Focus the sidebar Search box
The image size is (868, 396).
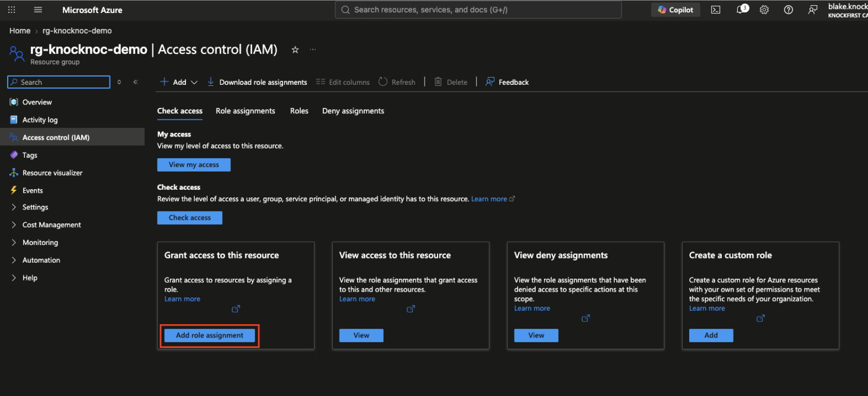pos(59,82)
